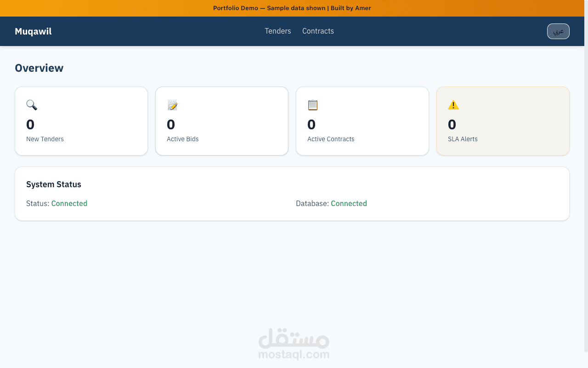Switch the interface to Arabic using عربي button
The image size is (588, 368).
(558, 31)
